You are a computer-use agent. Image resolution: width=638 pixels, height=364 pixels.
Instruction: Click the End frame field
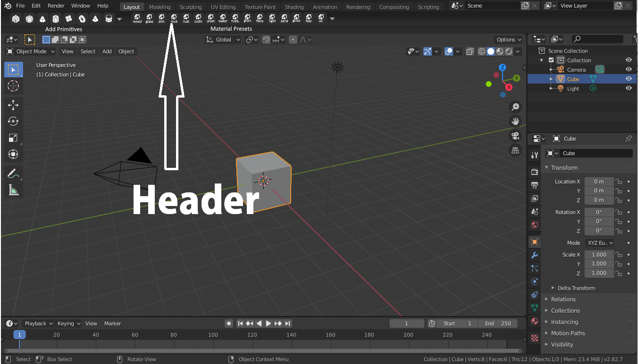pos(497,323)
